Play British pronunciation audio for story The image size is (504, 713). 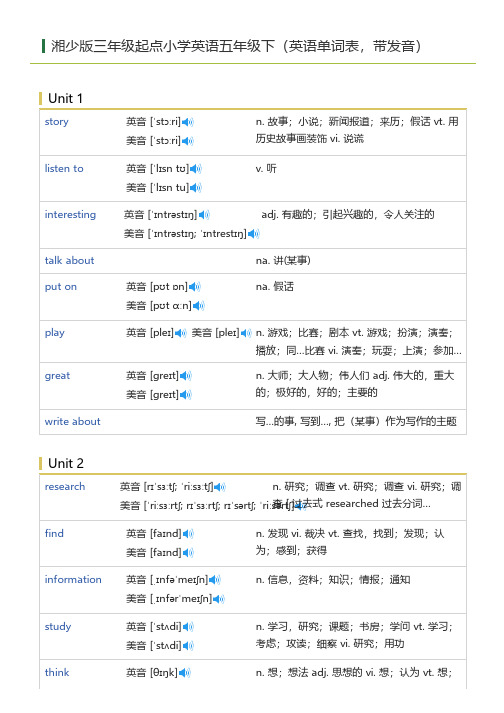(187, 122)
